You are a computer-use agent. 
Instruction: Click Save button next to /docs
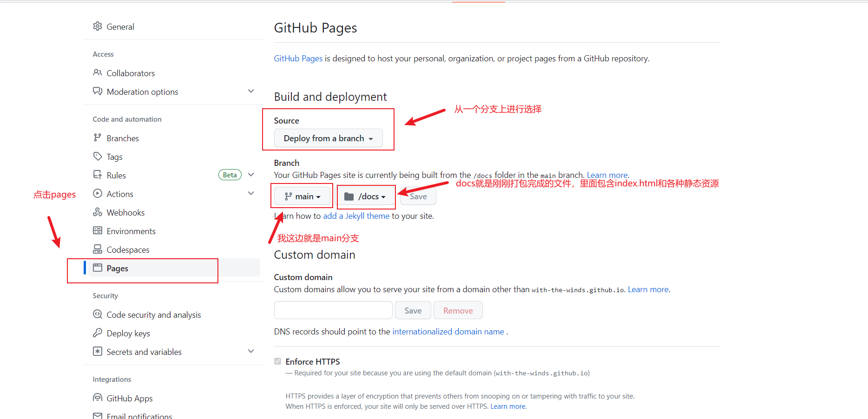tap(418, 196)
